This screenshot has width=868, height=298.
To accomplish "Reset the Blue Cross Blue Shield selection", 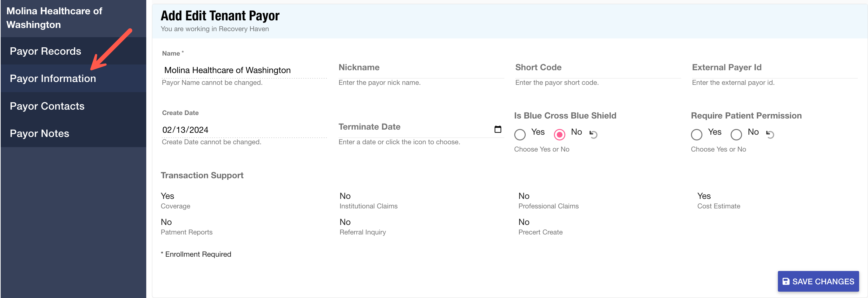I will [593, 134].
